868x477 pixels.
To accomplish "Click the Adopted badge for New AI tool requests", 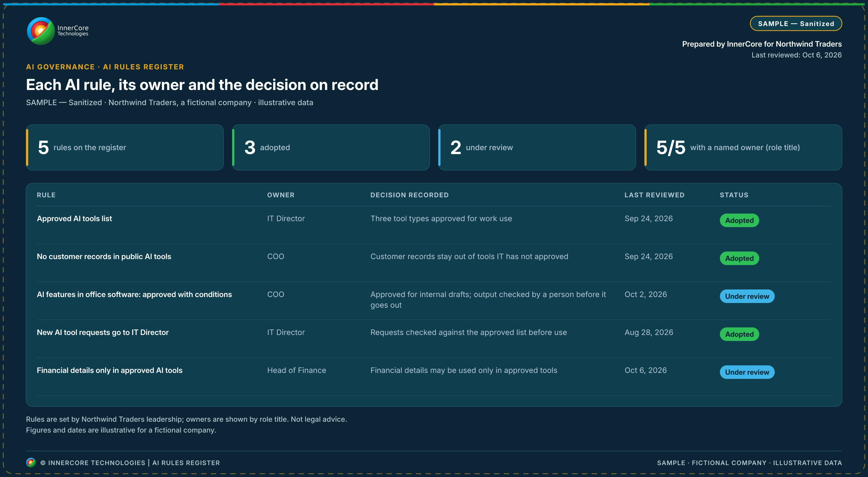I will coord(739,334).
